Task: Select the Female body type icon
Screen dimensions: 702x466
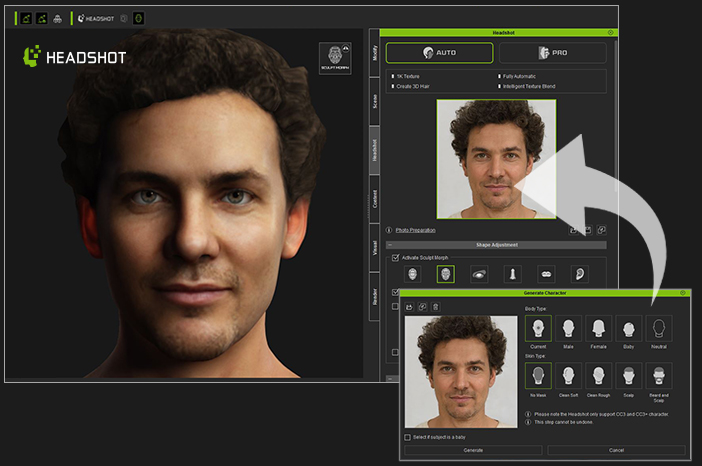Action: pos(599,329)
